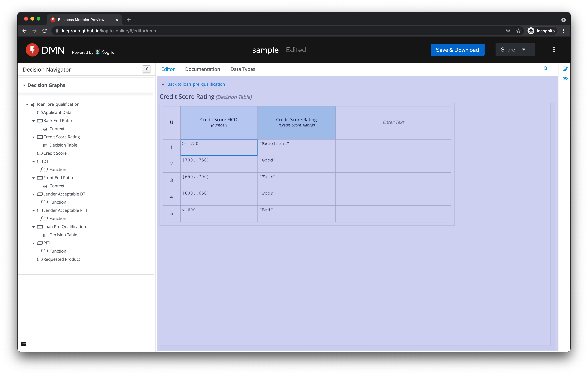This screenshot has width=588, height=375.
Task: Select the "Poor" output cell
Action: (x=297, y=197)
